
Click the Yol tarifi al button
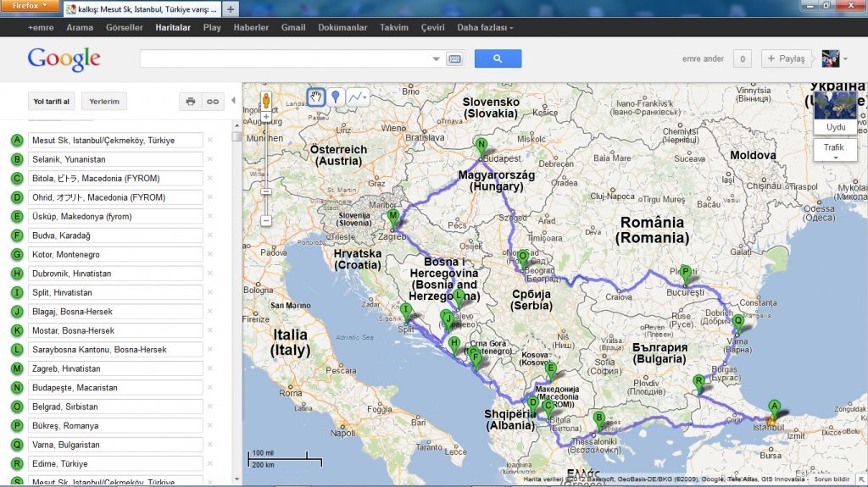[x=52, y=102]
